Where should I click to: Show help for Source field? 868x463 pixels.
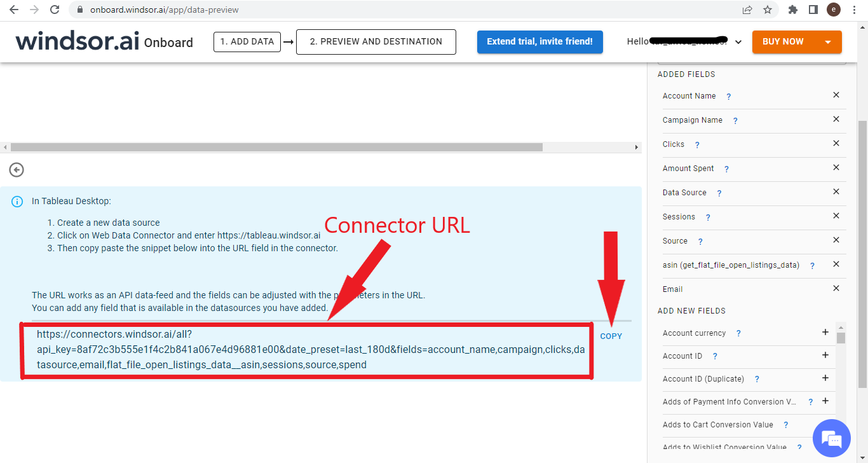click(x=700, y=242)
